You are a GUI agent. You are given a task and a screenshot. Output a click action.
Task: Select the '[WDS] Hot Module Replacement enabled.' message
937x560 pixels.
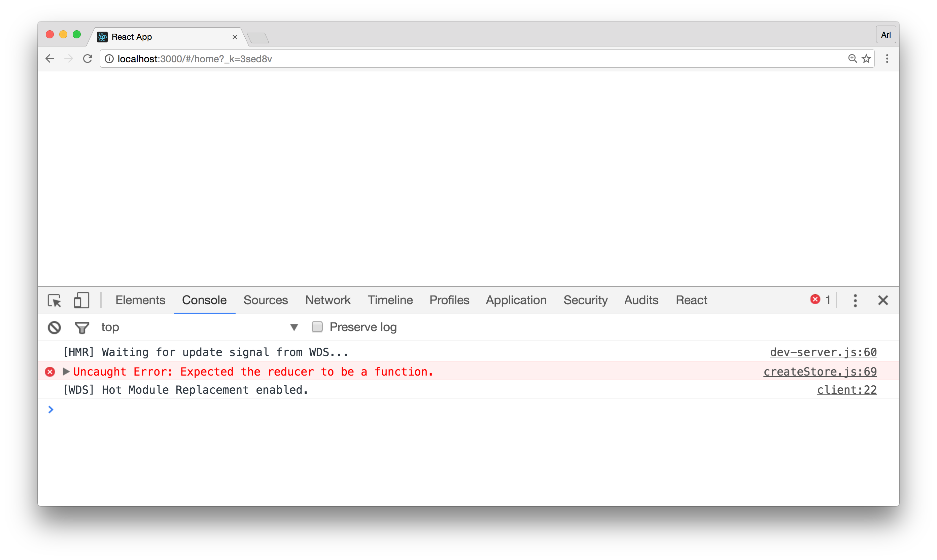186,390
